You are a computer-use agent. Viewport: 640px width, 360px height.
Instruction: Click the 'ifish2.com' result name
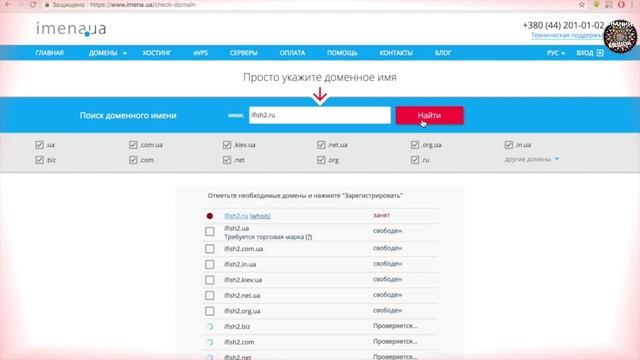point(239,342)
